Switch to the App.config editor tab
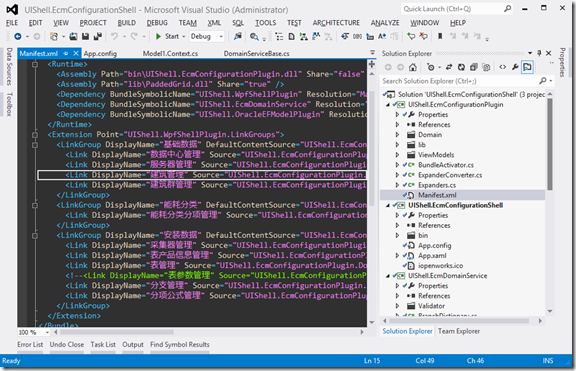The image size is (576, 371). pyautogui.click(x=100, y=54)
